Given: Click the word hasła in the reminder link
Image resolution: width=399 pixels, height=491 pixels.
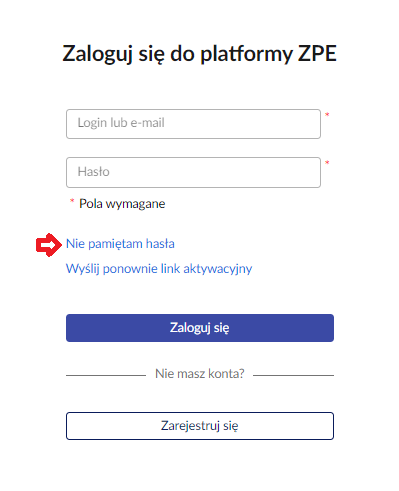Looking at the screenshot, I should click(160, 244).
